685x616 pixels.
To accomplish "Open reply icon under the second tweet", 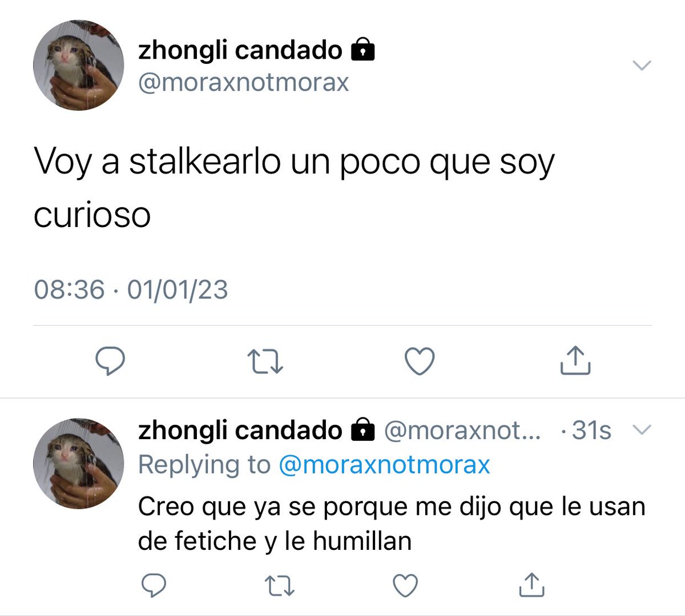I will tap(153, 585).
